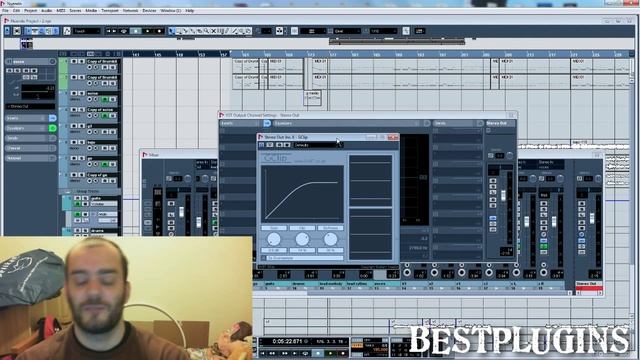Open the GClip oversampling dropdown
Viewport: 640px width, 360px height.
305,258
